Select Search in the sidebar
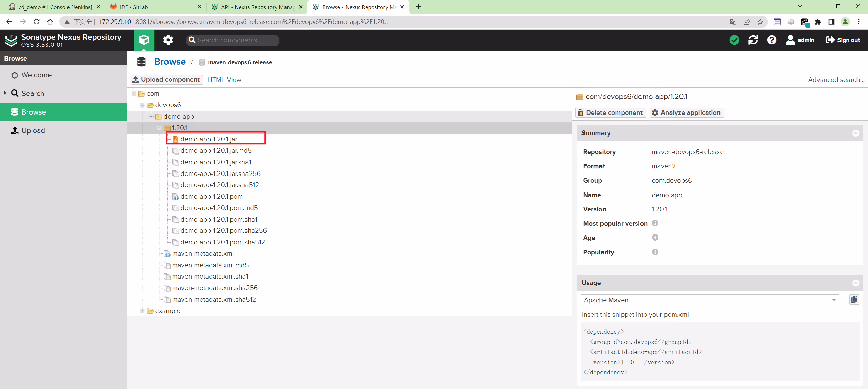The height and width of the screenshot is (389, 868). 63,94
